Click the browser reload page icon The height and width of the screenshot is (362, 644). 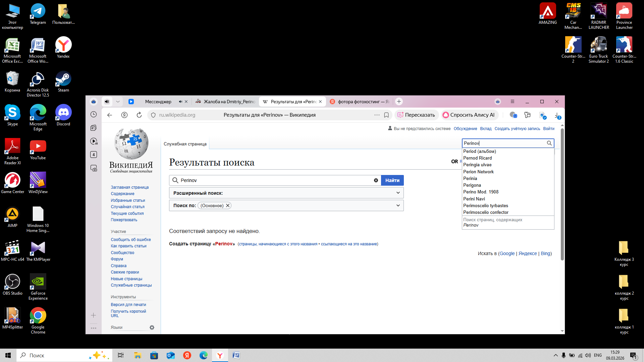click(139, 115)
